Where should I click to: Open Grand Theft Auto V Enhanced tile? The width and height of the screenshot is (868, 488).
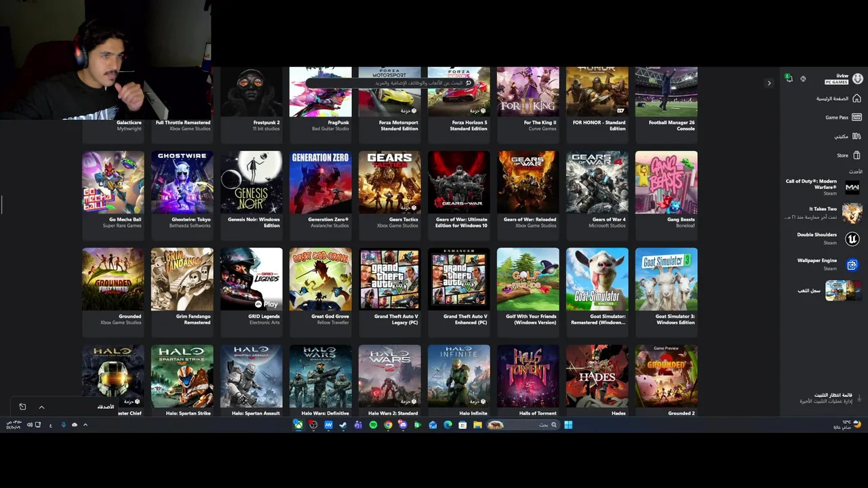click(x=459, y=292)
